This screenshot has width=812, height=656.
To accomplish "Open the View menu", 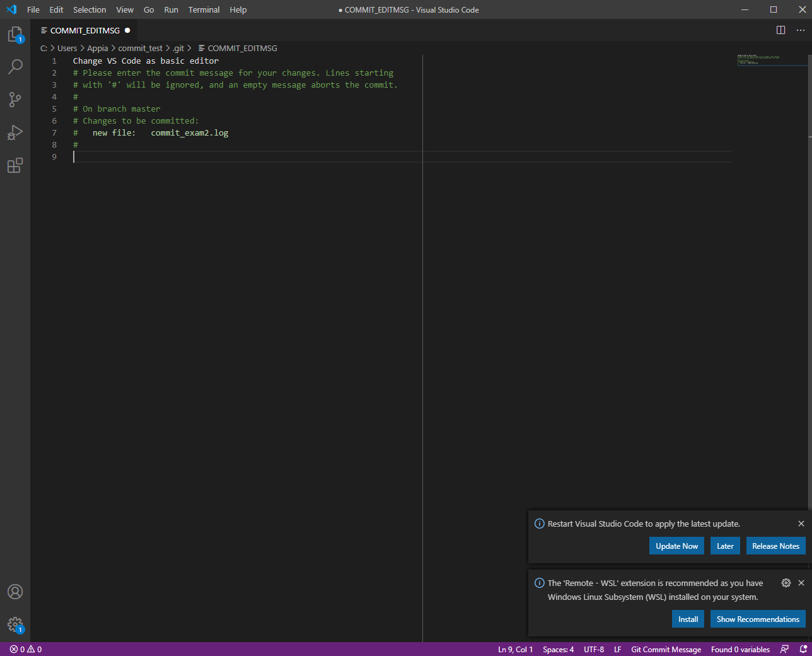I will 125,9.
